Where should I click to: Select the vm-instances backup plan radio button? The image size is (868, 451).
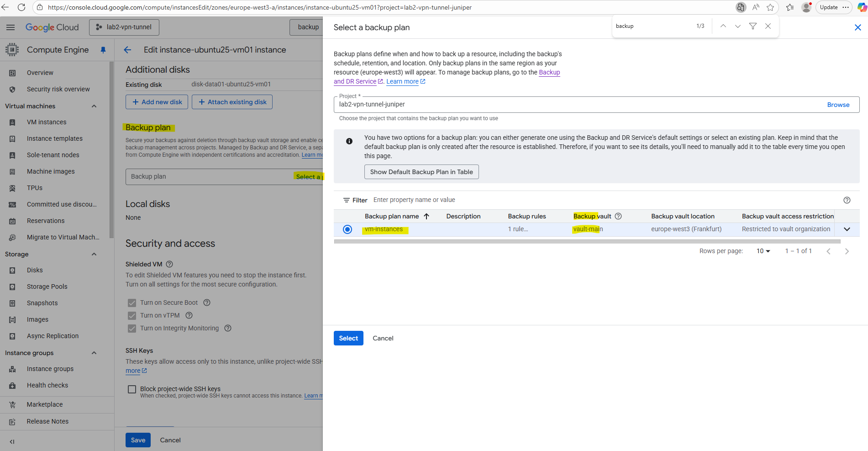point(347,229)
